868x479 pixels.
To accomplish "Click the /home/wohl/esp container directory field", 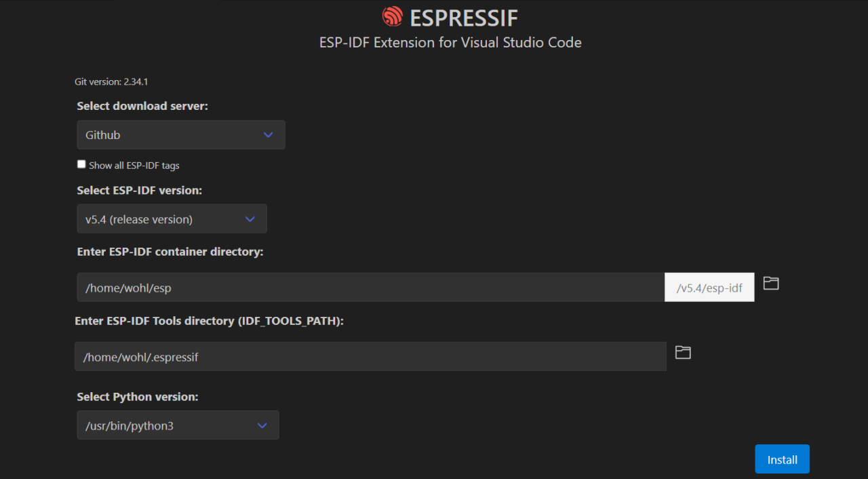I will [x=370, y=288].
